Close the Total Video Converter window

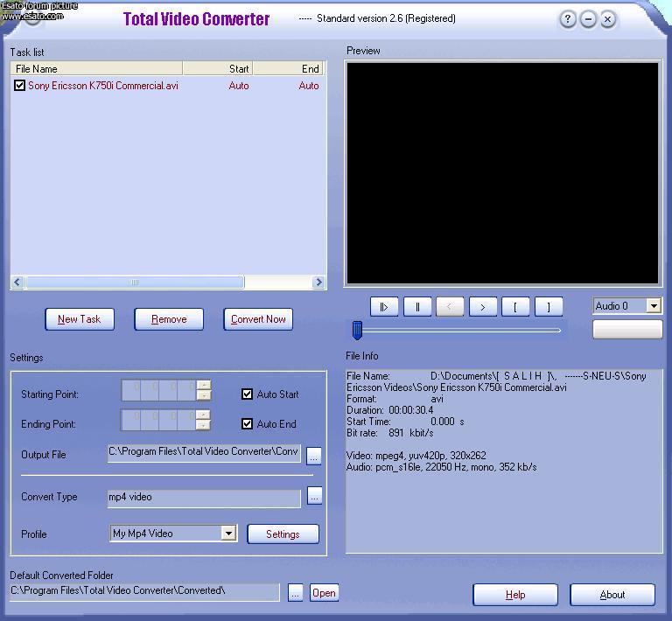coord(608,19)
